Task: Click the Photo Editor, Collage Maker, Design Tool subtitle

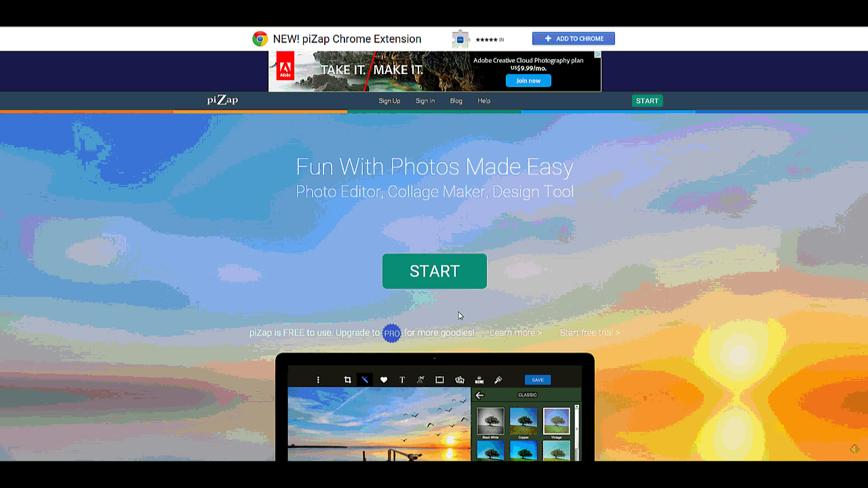Action: pos(435,192)
